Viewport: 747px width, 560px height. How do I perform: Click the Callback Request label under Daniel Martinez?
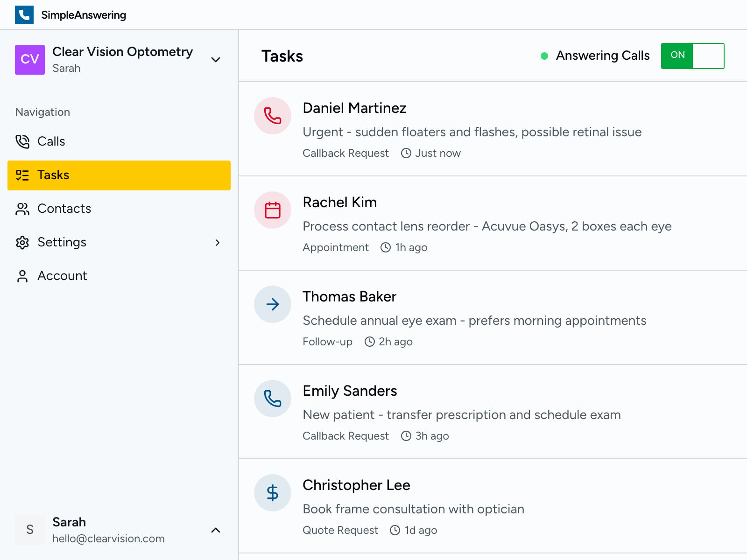click(x=345, y=153)
